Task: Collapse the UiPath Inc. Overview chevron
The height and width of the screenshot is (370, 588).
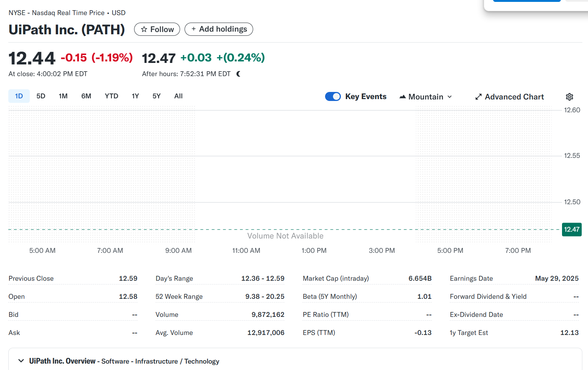Action: click(x=21, y=361)
